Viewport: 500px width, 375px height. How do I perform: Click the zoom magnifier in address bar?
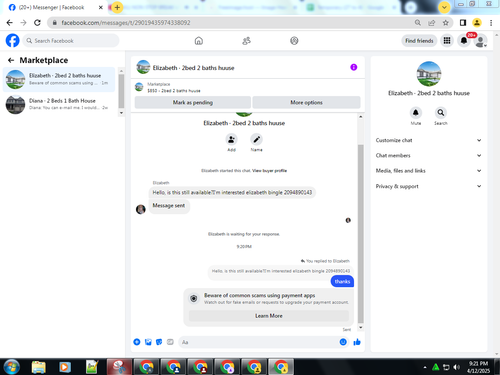418,23
